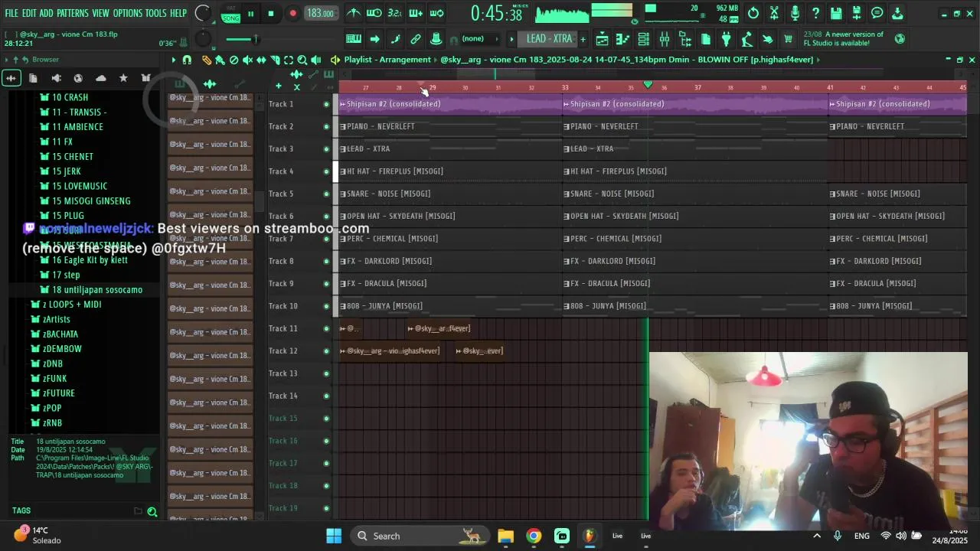Open the EDIT menu
980x551 pixels.
[x=29, y=13]
